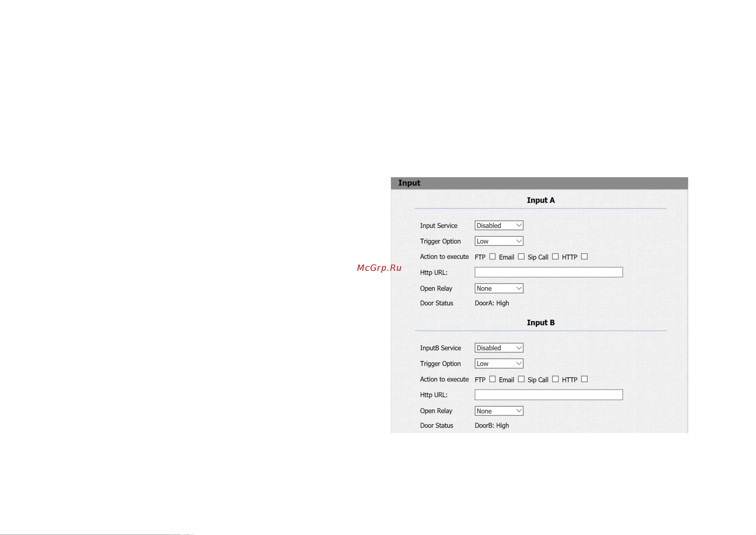756x535 pixels.
Task: Click the Input A Http URL field
Action: (549, 272)
